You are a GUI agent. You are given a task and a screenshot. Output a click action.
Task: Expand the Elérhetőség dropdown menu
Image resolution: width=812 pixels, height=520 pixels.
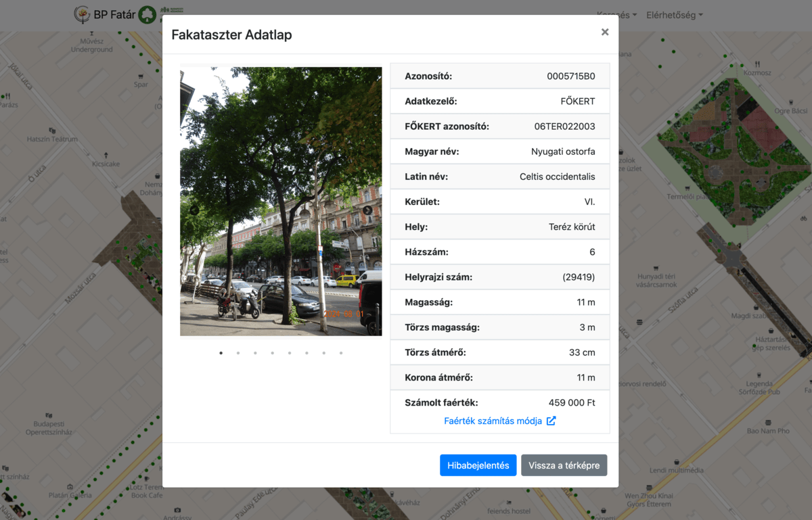(x=674, y=15)
